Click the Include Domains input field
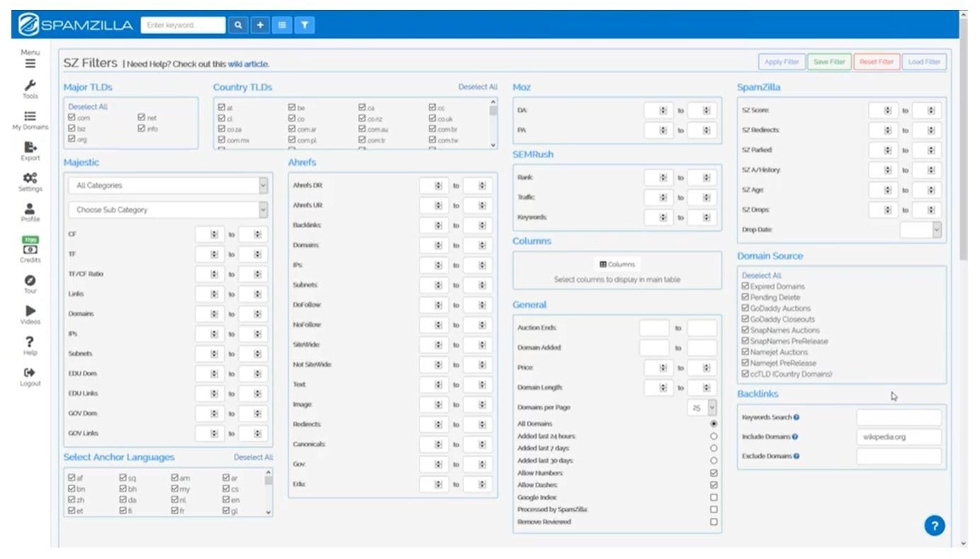Screen dimensions: 980x559 pos(899,437)
